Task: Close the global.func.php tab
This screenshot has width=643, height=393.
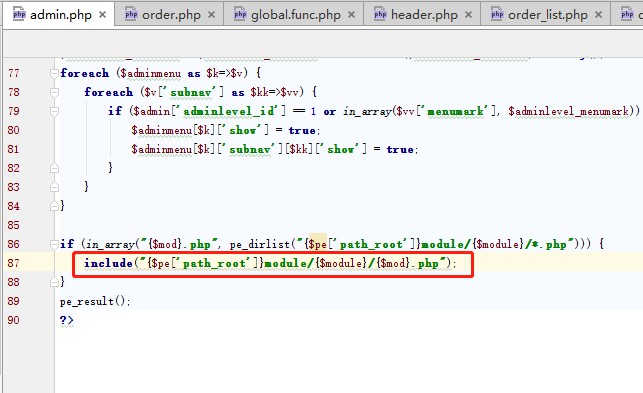Action: pos(351,15)
